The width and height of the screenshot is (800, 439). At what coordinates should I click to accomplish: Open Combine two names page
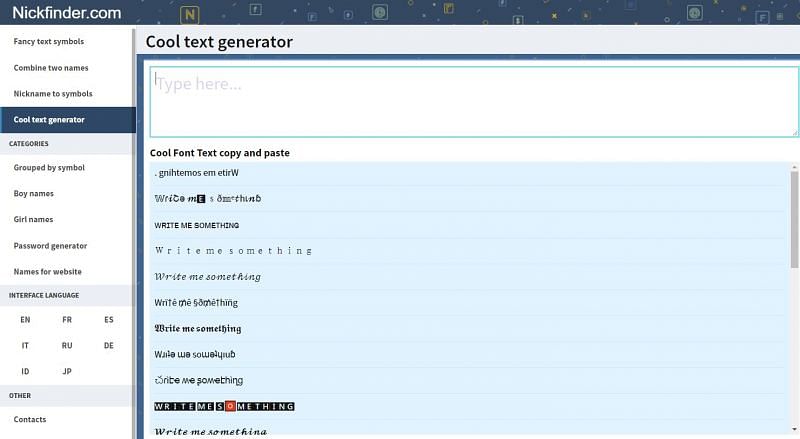point(51,68)
